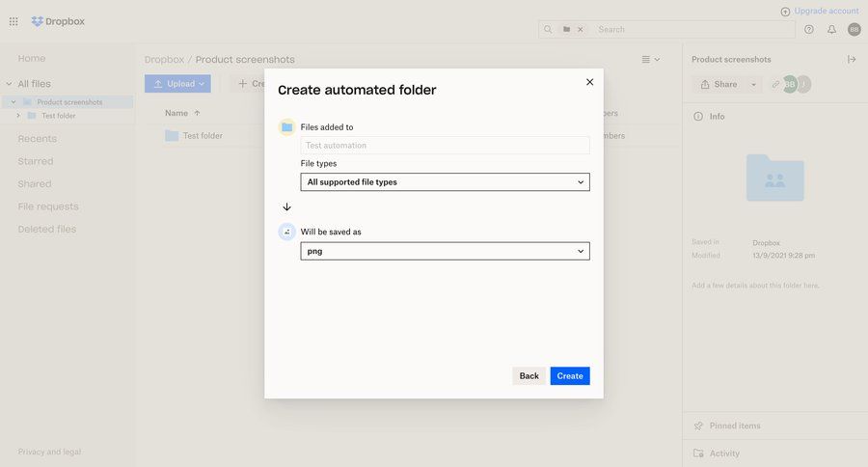Screen dimensions: 868x467
Task: Open the File types dropdown
Action: [445, 181]
